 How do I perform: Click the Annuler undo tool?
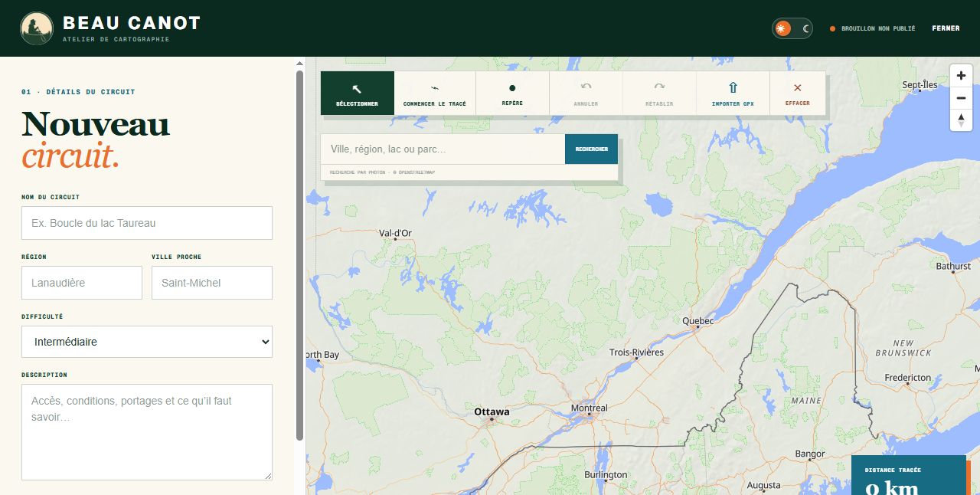pos(586,93)
